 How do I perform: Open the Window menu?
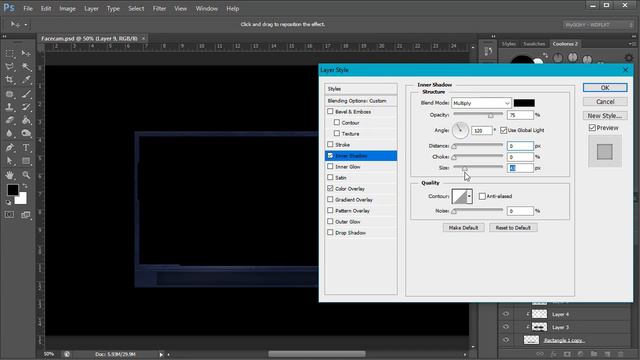pyautogui.click(x=207, y=9)
